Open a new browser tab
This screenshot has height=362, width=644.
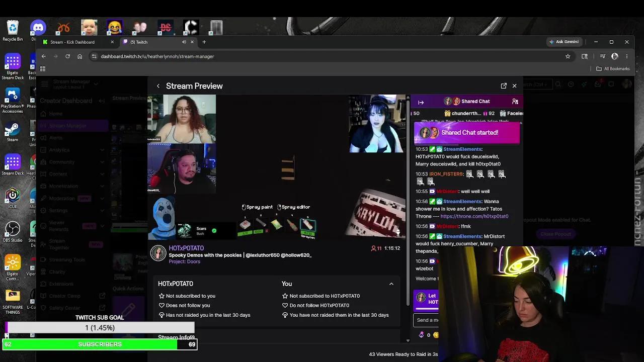pos(204,42)
